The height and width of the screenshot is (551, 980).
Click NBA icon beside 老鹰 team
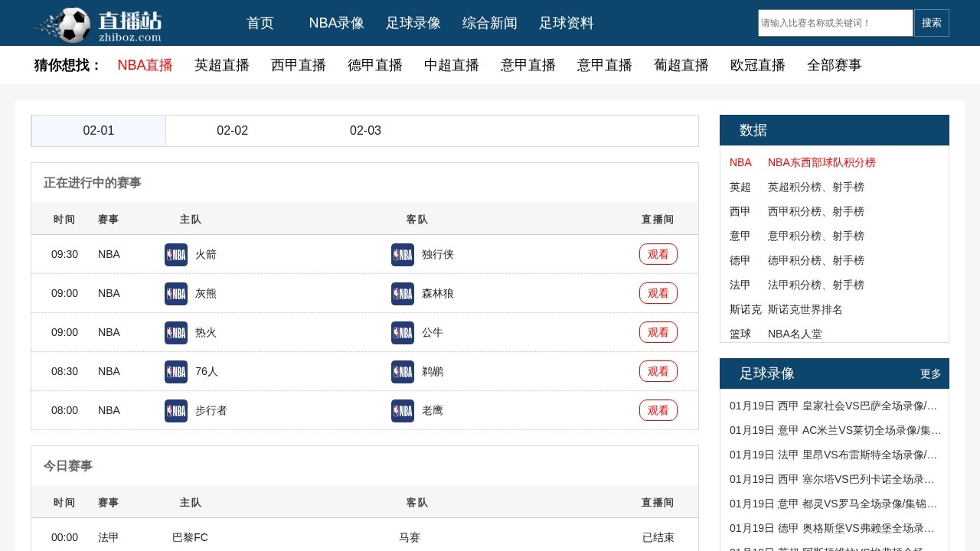[x=403, y=411]
